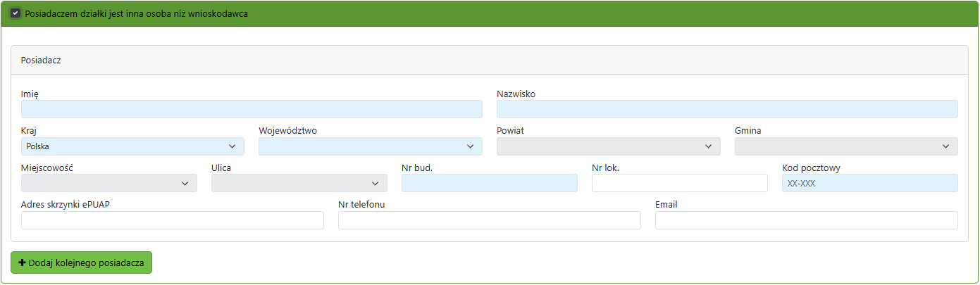Click the Gmina dropdown chevron arrow
Image resolution: width=980 pixels, height=285 pixels.
click(945, 146)
